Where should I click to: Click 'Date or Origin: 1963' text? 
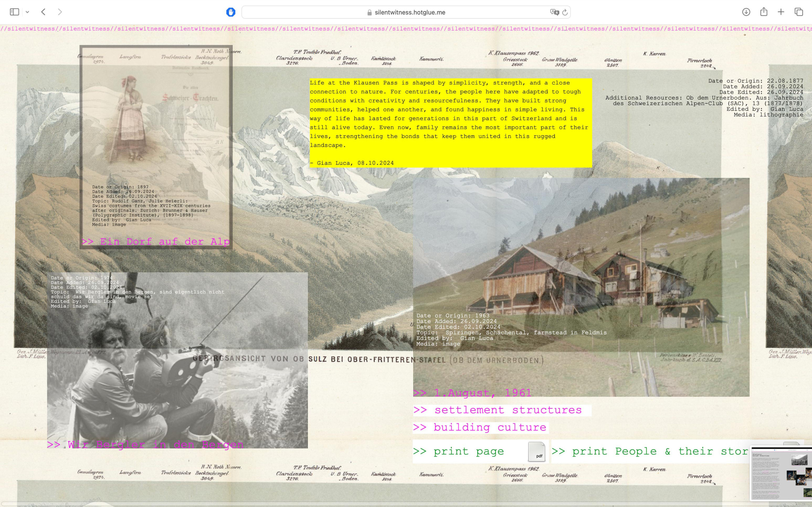(x=453, y=316)
